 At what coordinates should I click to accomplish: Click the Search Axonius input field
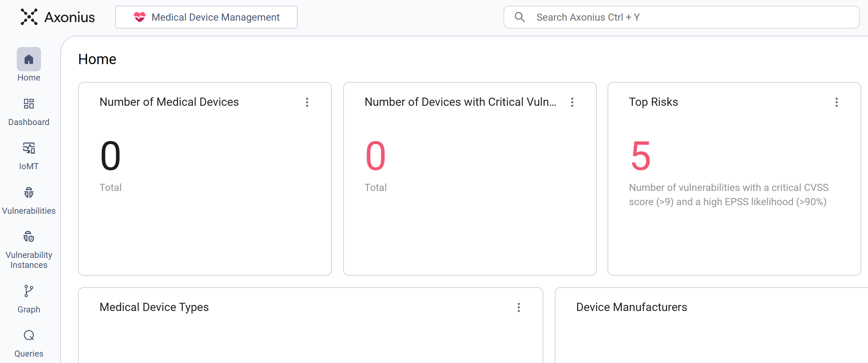click(681, 17)
